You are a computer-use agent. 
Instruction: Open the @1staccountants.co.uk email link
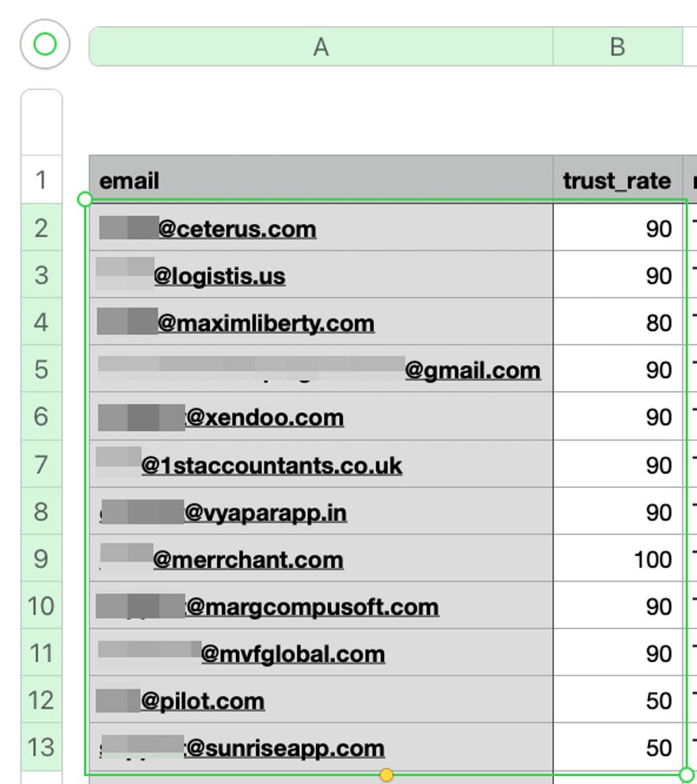272,465
